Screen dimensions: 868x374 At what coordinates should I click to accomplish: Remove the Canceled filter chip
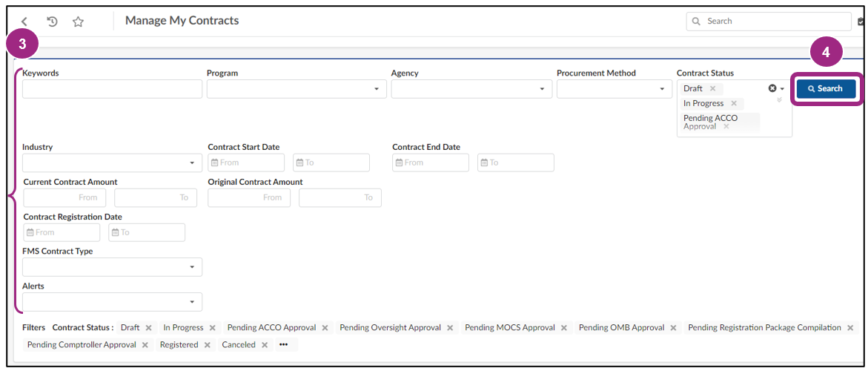click(265, 345)
